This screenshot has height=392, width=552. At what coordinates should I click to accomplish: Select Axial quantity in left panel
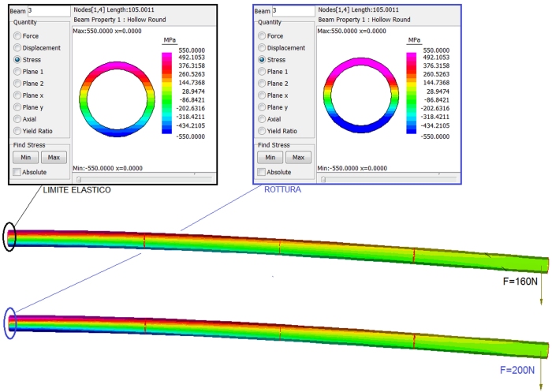pyautogui.click(x=18, y=119)
